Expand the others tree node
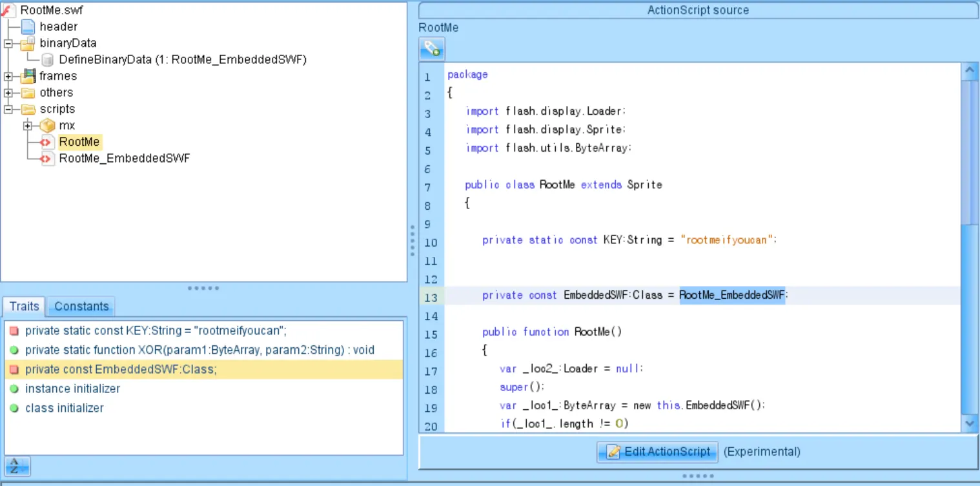Screen dimensions: 980x486 point(8,93)
